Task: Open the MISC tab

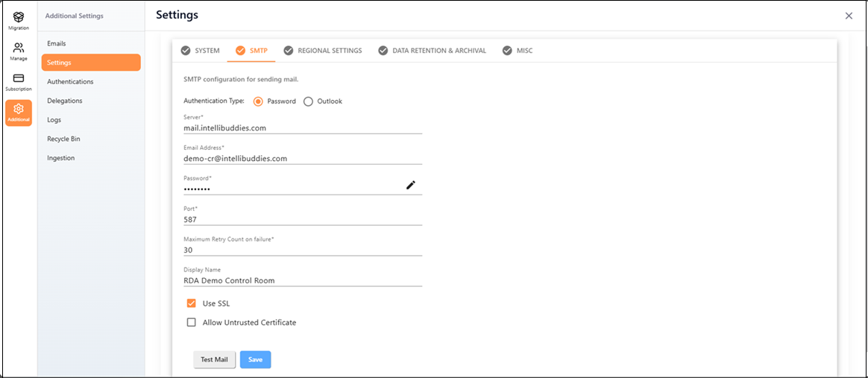Action: (x=518, y=51)
